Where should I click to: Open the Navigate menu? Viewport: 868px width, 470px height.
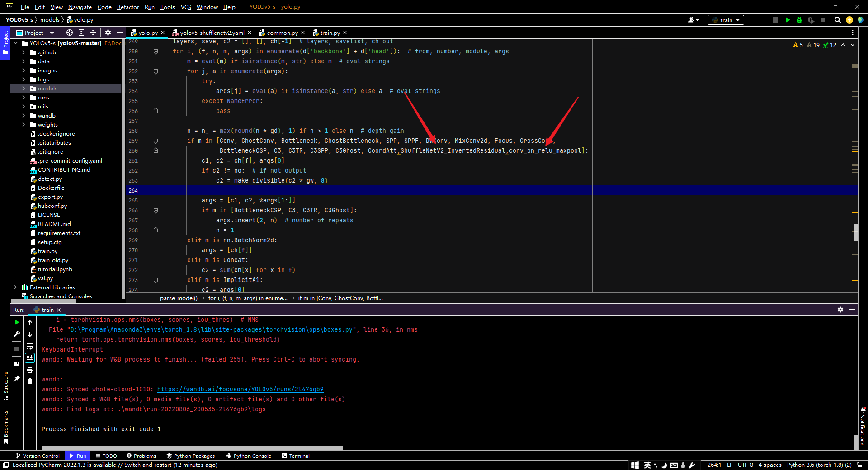80,7
